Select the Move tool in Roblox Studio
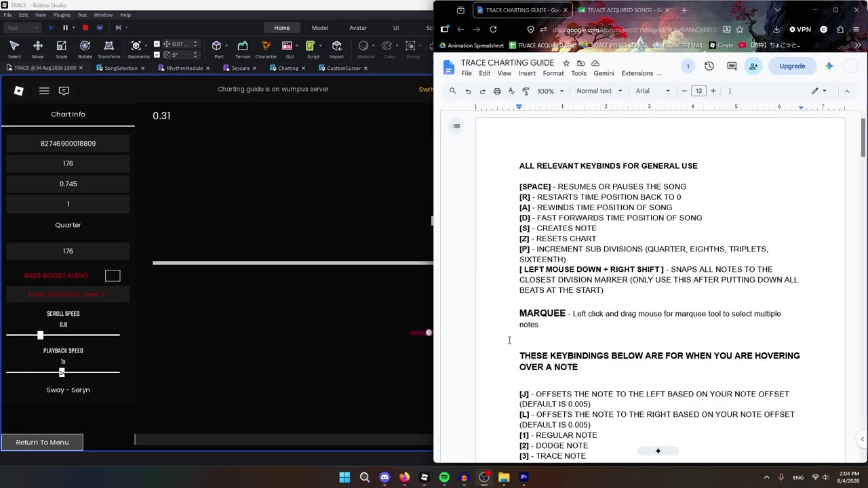 point(38,49)
